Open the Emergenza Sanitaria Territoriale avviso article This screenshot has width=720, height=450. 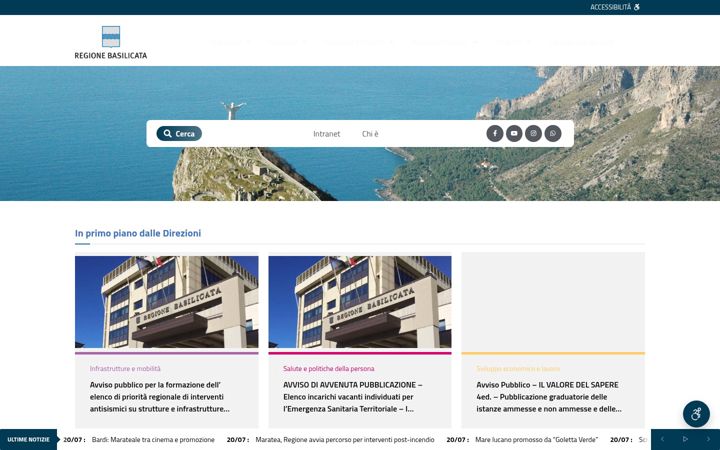(353, 397)
